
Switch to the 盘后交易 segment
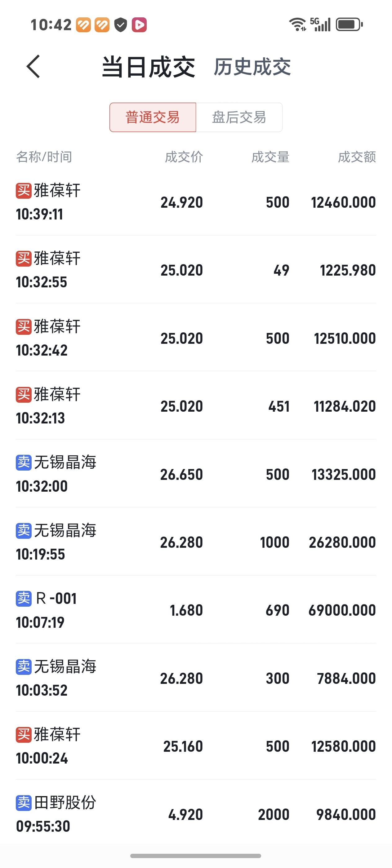239,117
